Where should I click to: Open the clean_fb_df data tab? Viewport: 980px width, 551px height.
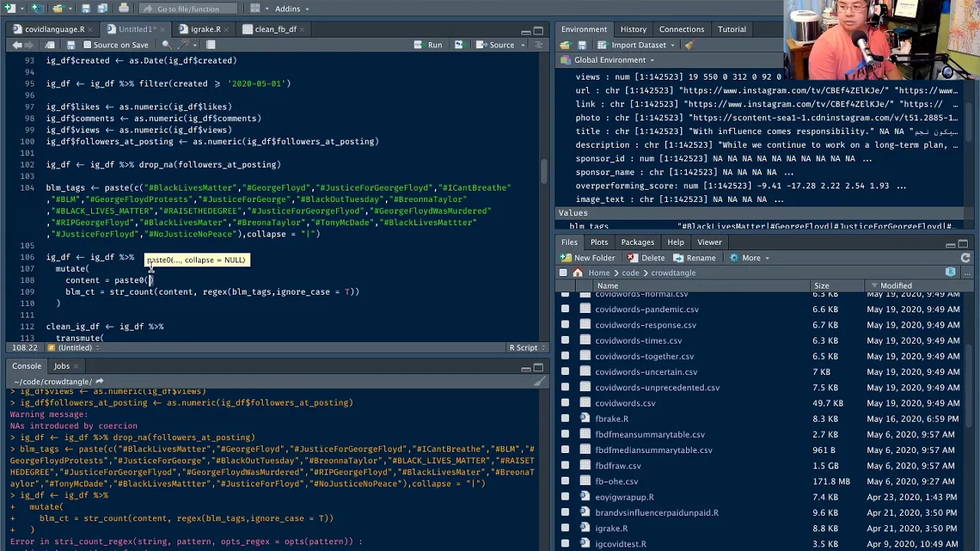tap(275, 29)
